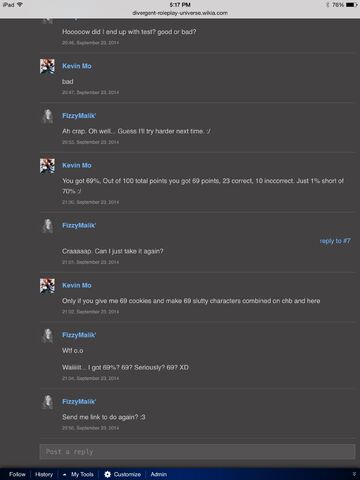Open Kevin Mo's avatar above the 'bad' reply
The width and height of the screenshot is (360, 480).
coord(47,66)
